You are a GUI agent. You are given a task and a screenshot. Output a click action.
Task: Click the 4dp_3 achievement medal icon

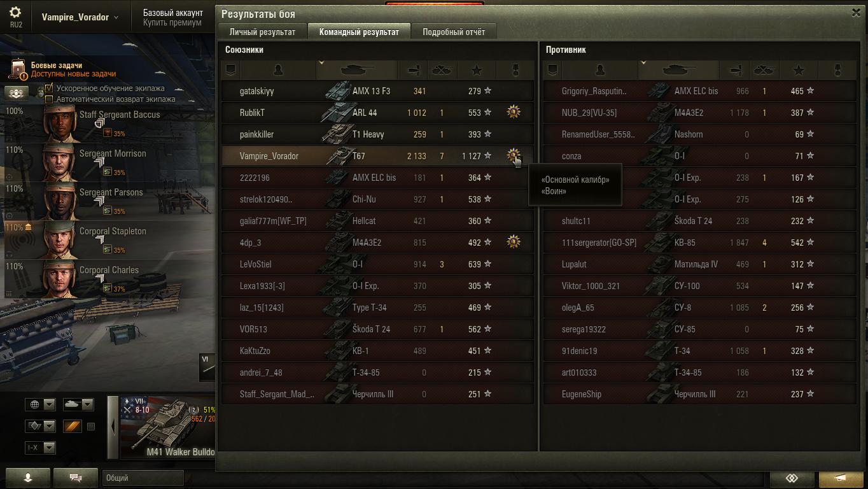(514, 242)
